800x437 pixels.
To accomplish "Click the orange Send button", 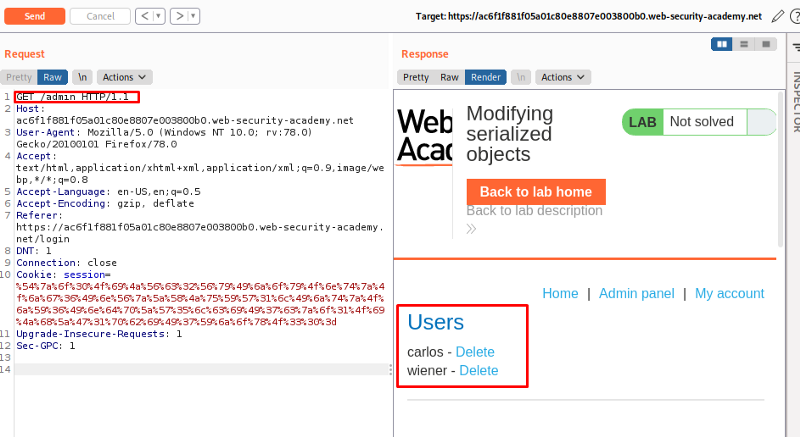I will (x=34, y=16).
